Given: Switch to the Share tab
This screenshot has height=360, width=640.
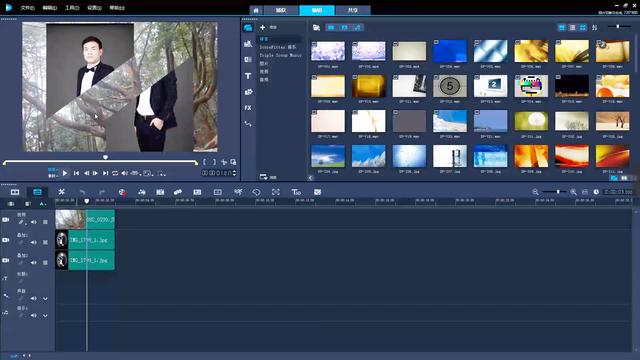Looking at the screenshot, I should pyautogui.click(x=353, y=10).
